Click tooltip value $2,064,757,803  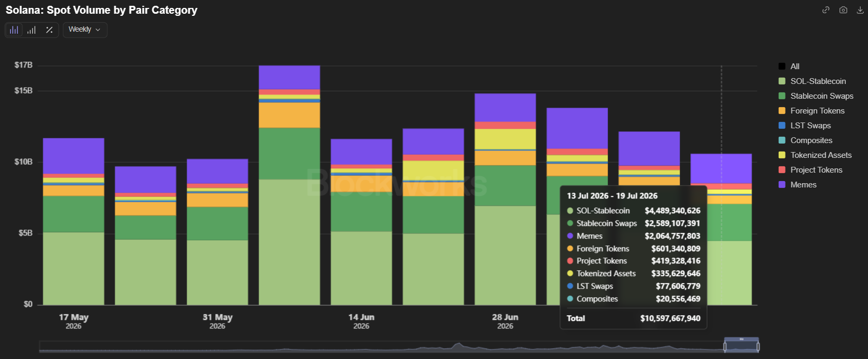672,236
